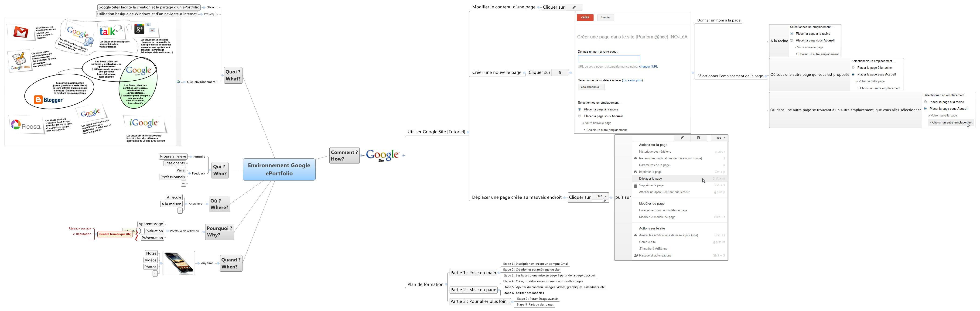
Task: Click the sharing icon beside Partage et autorisations
Action: point(635,255)
